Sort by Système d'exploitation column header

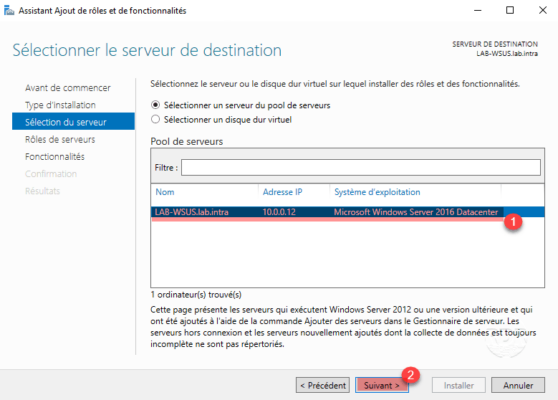pyautogui.click(x=377, y=192)
